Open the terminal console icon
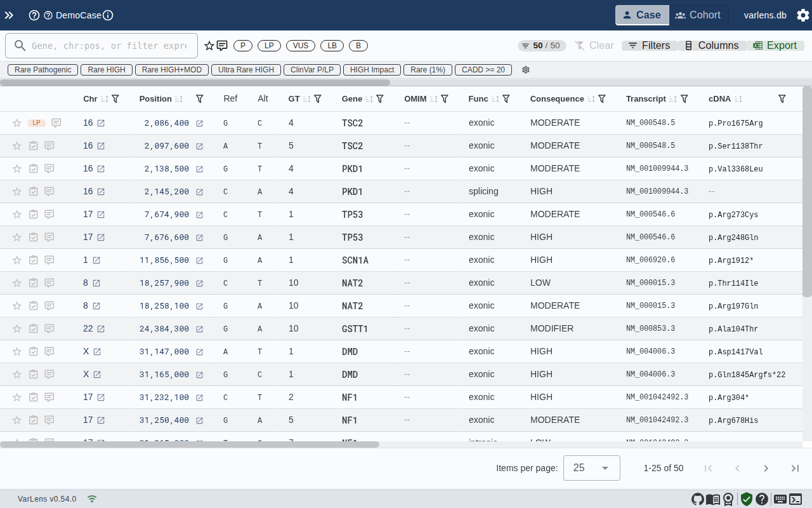The height and width of the screenshot is (508, 812). pos(796,499)
